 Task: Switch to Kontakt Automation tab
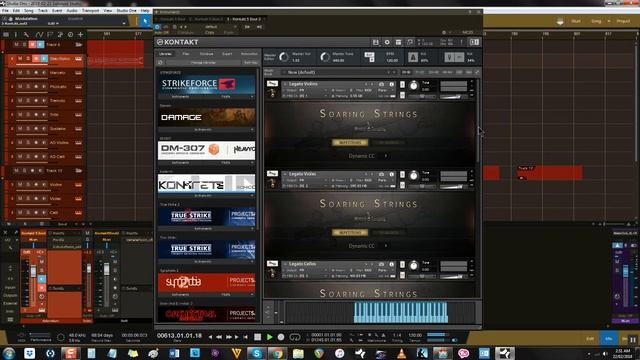click(x=249, y=54)
